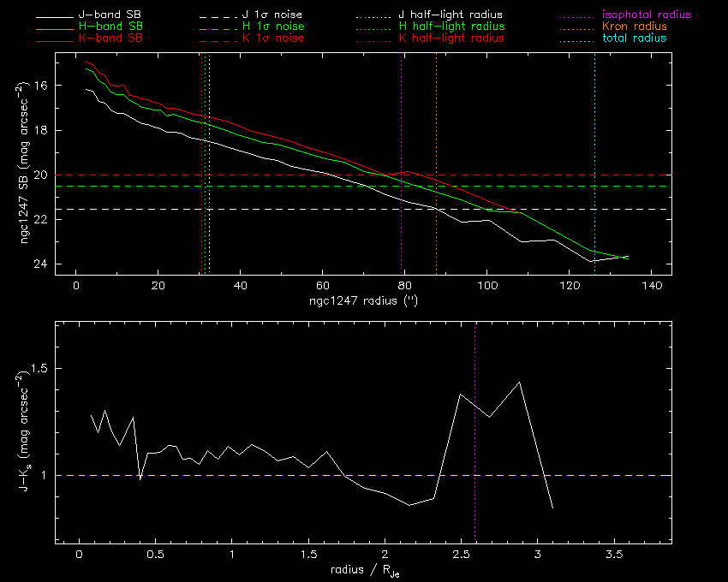
Task: Click the 'ngc1247 radius' x-axis title
Action: pos(363,300)
